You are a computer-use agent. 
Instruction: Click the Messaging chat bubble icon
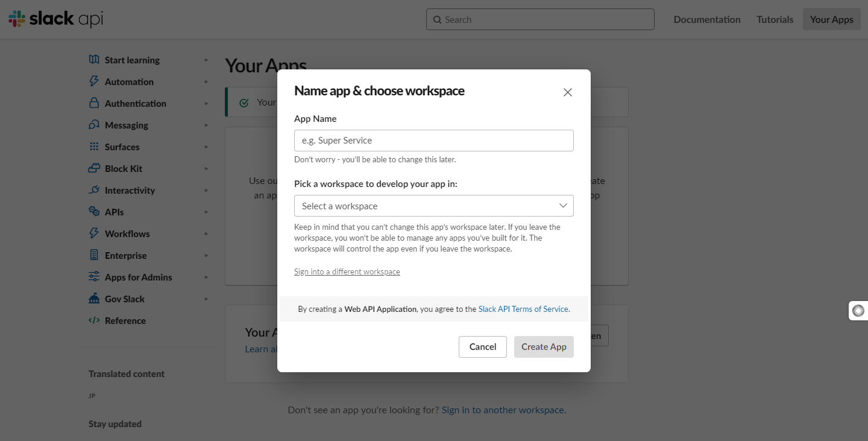click(94, 125)
